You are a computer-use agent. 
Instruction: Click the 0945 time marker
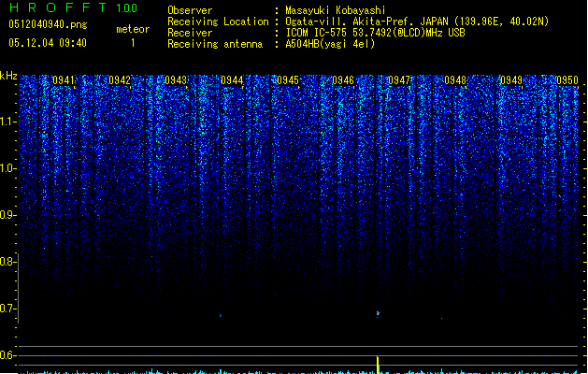(288, 80)
